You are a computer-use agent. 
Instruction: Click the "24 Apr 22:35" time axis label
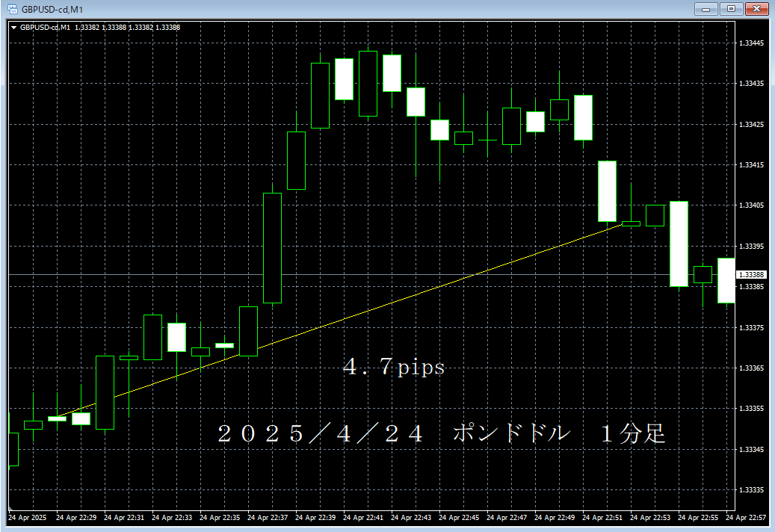tap(220, 517)
